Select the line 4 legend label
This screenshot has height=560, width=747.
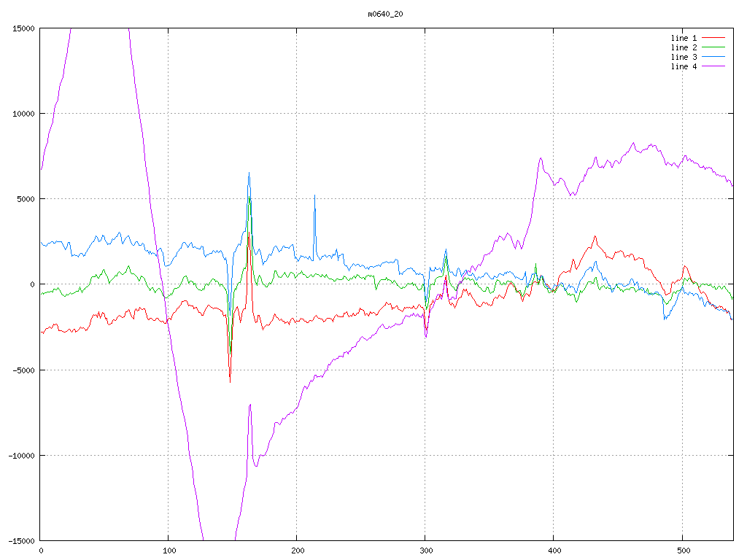click(x=684, y=66)
